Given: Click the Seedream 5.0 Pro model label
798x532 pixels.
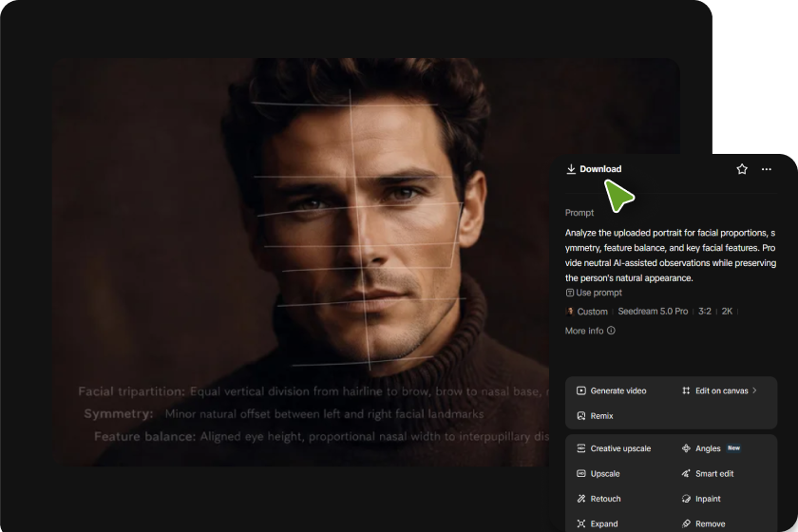Looking at the screenshot, I should pyautogui.click(x=653, y=311).
